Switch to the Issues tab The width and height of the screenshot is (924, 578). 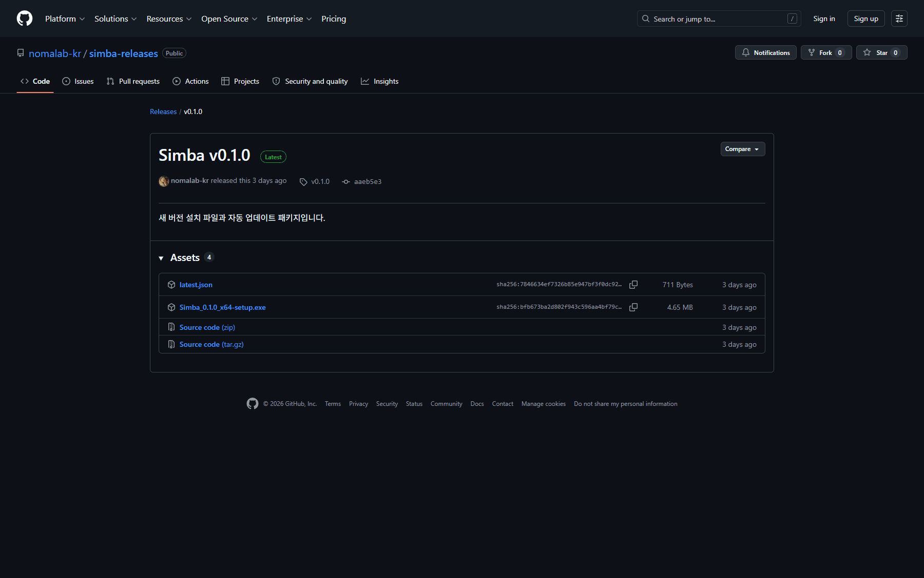[78, 81]
